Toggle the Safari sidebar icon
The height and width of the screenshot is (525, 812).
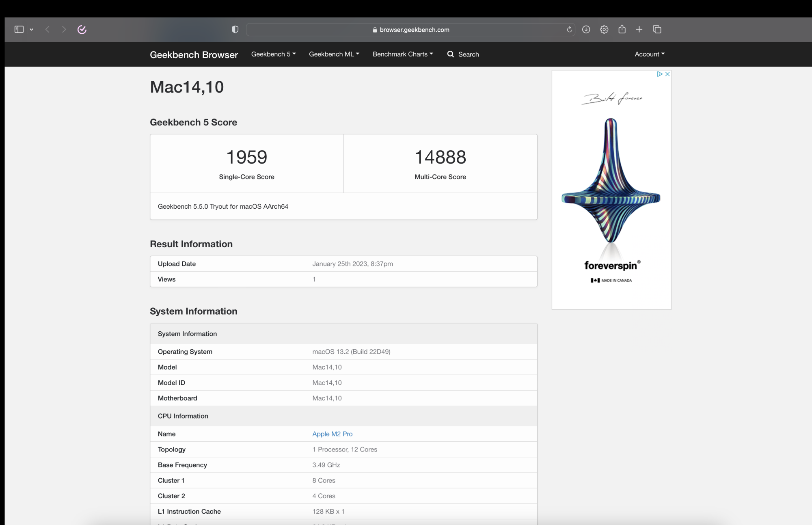(x=19, y=29)
